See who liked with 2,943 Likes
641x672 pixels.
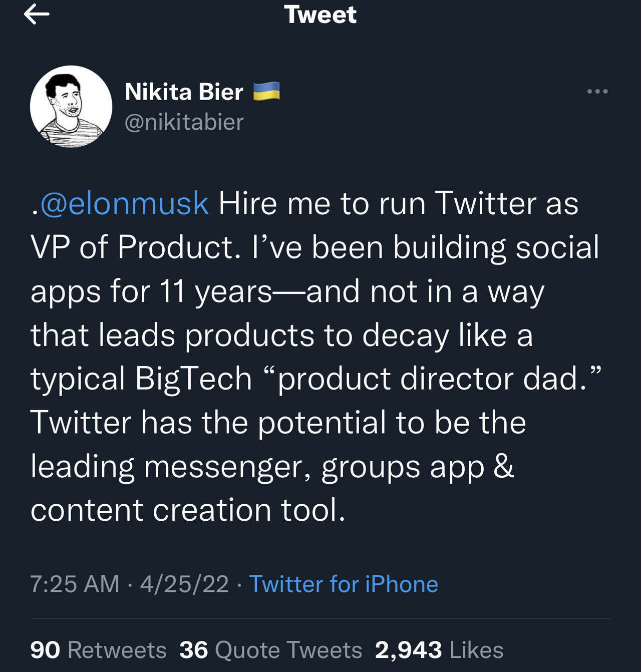tap(438, 650)
